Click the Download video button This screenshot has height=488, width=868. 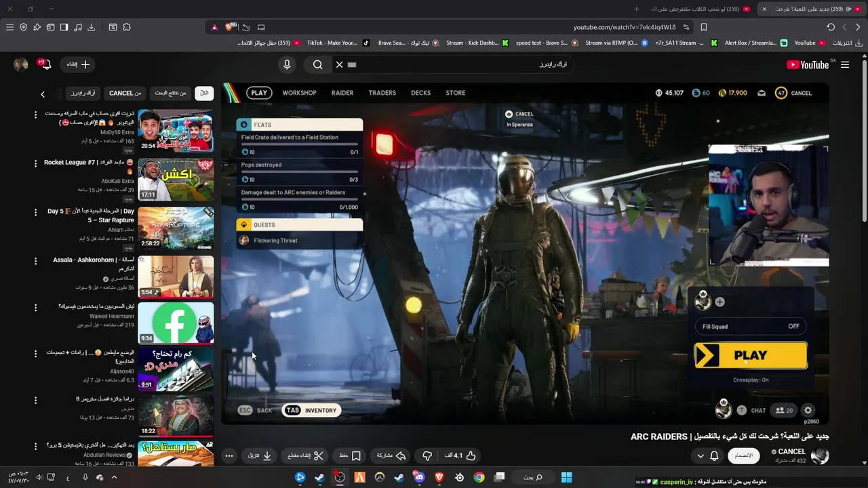260,456
